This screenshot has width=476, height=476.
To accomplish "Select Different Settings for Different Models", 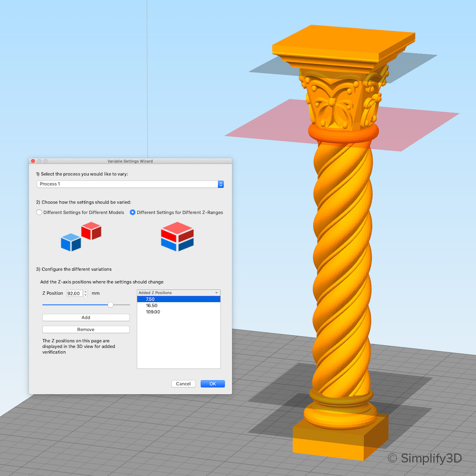I will (39, 212).
